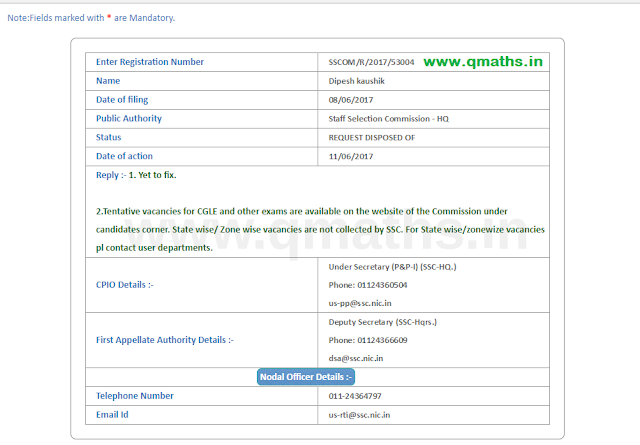
Task: Click status REQUEST DISPOSED OF
Action: 371,138
